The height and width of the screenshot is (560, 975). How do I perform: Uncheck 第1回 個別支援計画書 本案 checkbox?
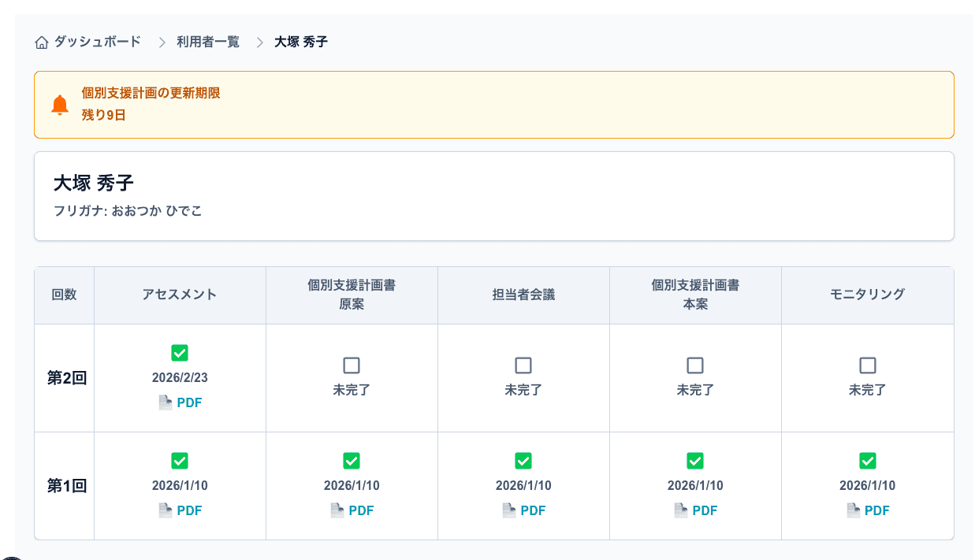pyautogui.click(x=695, y=461)
